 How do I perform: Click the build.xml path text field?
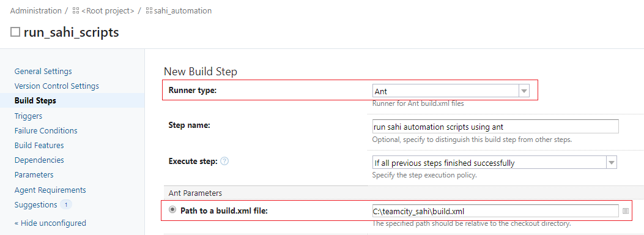tap(495, 211)
